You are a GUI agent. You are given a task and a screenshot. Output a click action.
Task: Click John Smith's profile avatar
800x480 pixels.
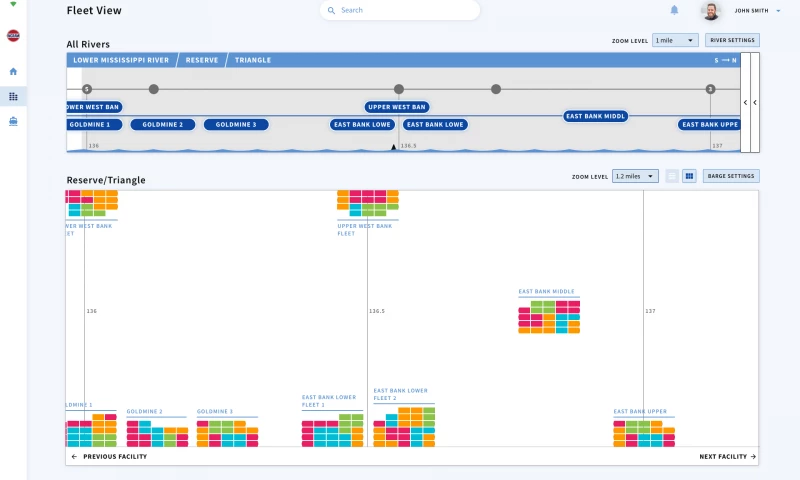(x=711, y=11)
